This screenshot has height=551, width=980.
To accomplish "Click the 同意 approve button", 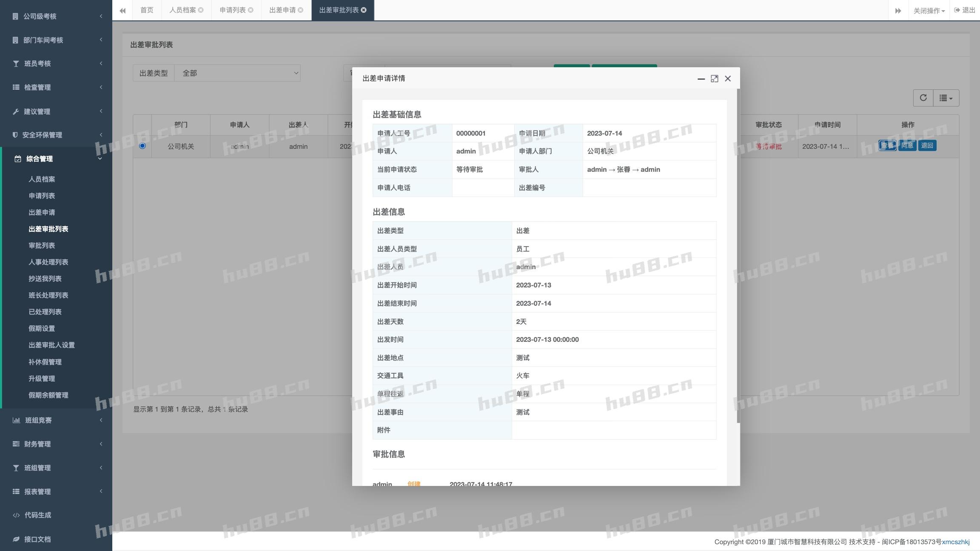I will click(x=907, y=145).
